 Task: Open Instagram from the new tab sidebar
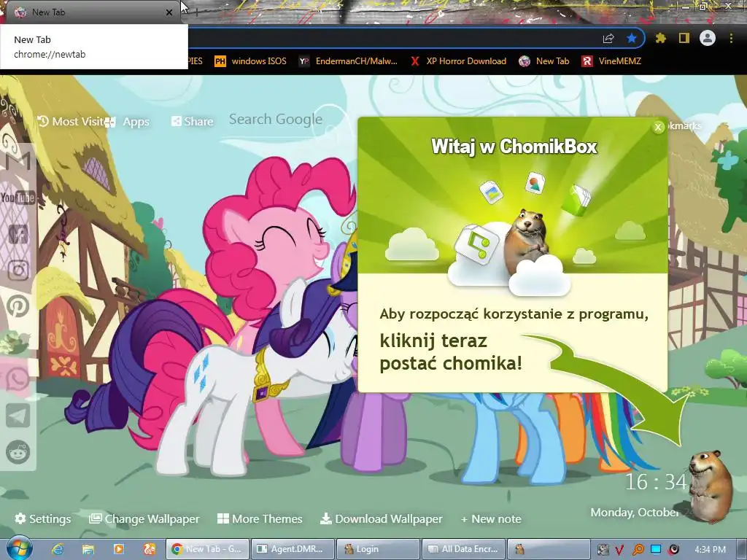tap(18, 271)
